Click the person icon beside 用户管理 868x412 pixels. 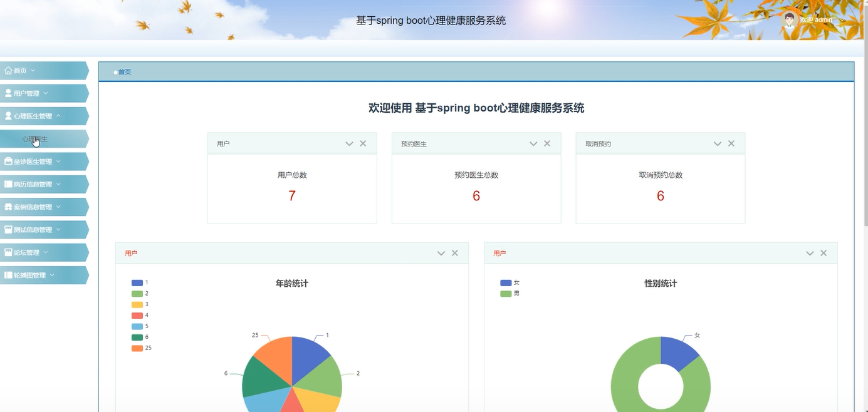[x=8, y=93]
